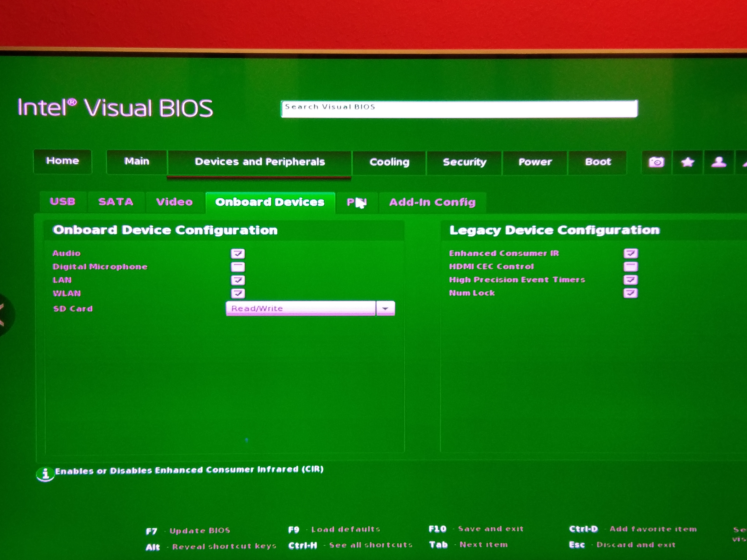Switch to the Boot tab
Image resolution: width=747 pixels, height=560 pixels.
598,162
